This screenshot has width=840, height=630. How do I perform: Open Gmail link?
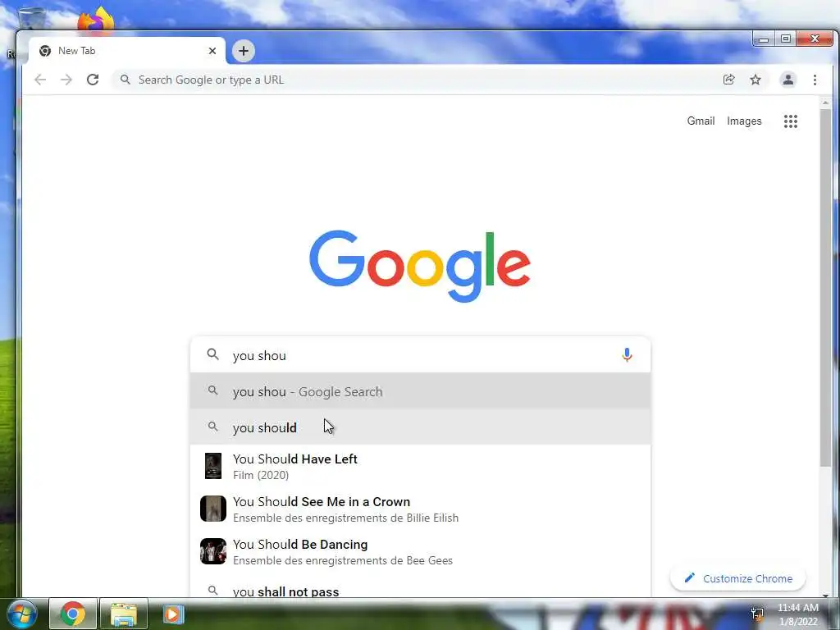[x=701, y=121]
